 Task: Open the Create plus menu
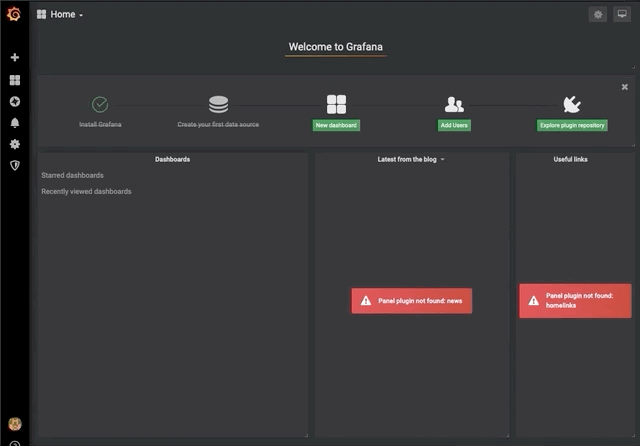click(x=15, y=58)
